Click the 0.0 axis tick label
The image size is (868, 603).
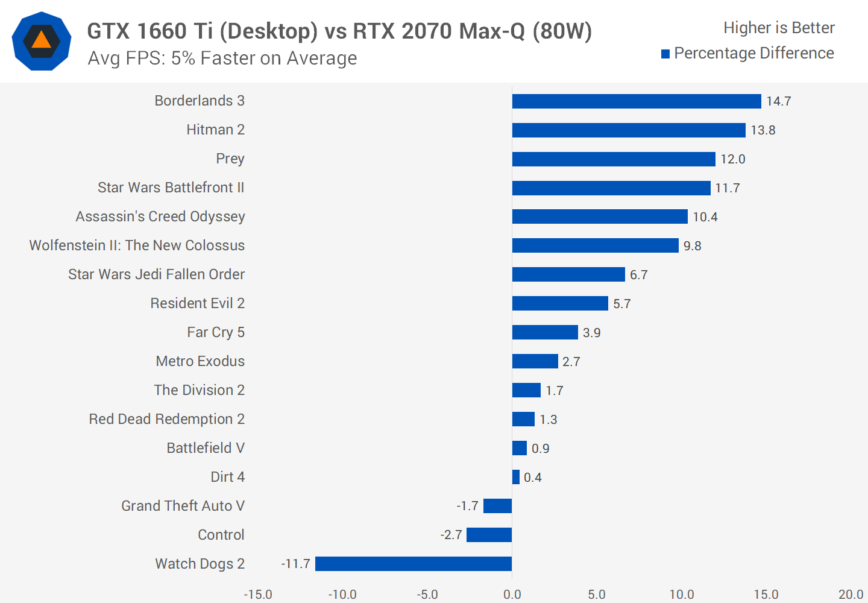pyautogui.click(x=512, y=594)
